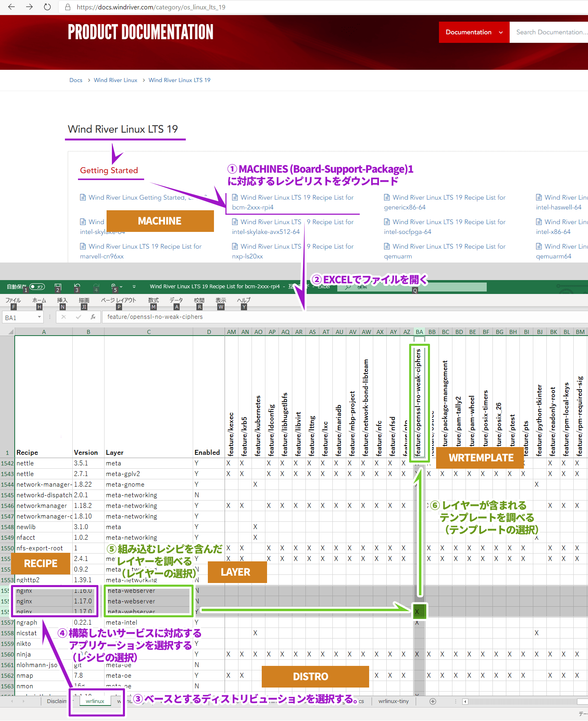
Task: Open Customize Quick Access Toolbar dropdown
Action: point(134,287)
